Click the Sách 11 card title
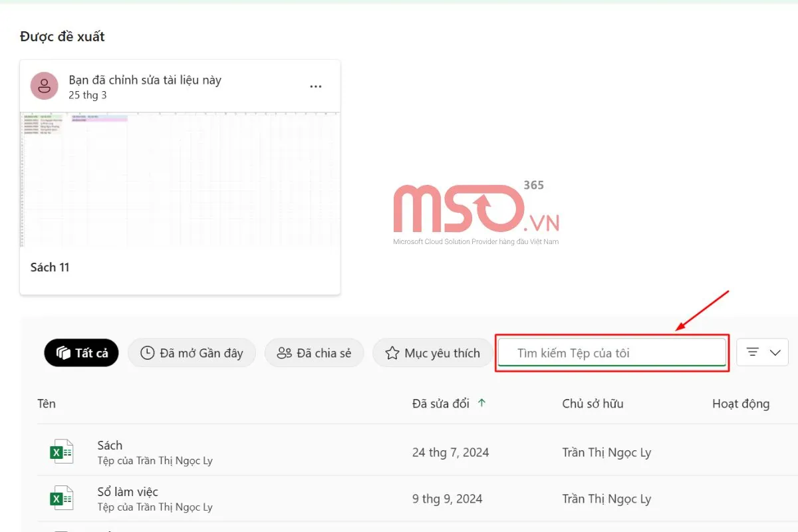 pos(50,267)
